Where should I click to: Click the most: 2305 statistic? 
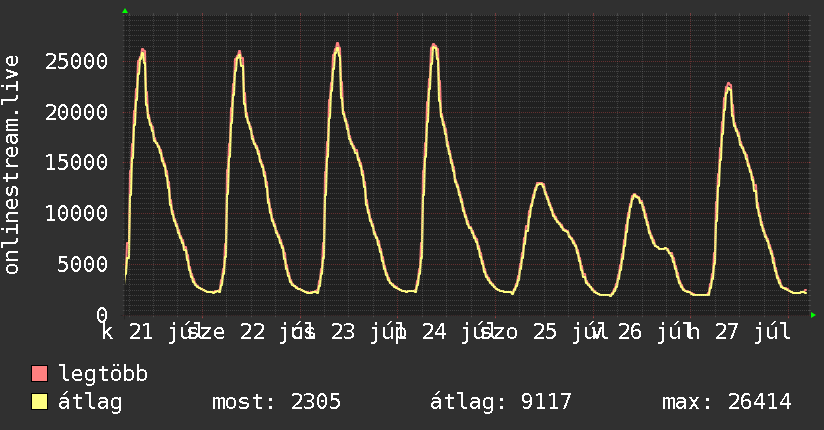pos(276,402)
